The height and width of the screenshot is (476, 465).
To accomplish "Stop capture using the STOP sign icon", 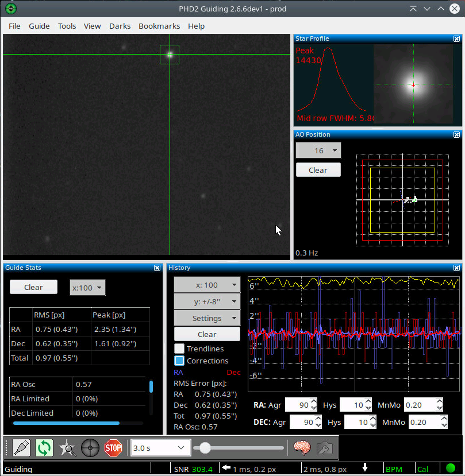I will point(113,448).
